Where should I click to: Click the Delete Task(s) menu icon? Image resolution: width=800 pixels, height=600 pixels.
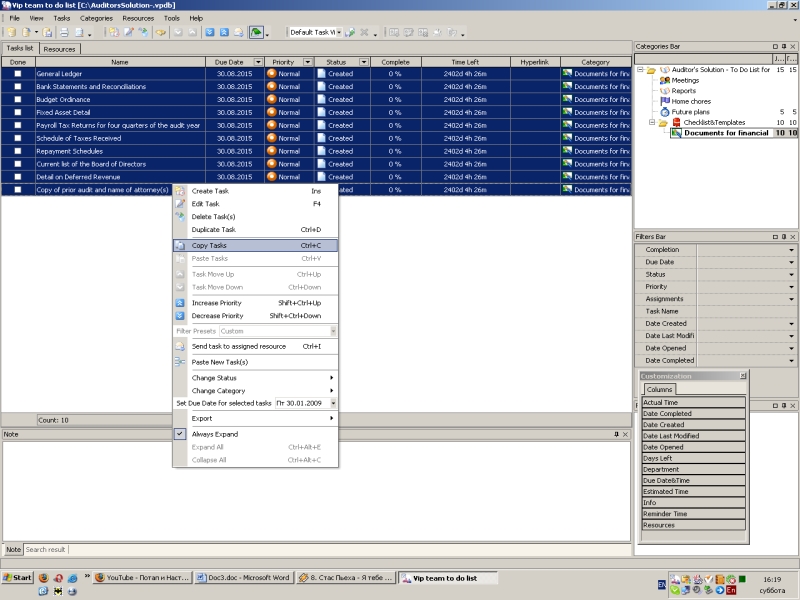tap(180, 216)
